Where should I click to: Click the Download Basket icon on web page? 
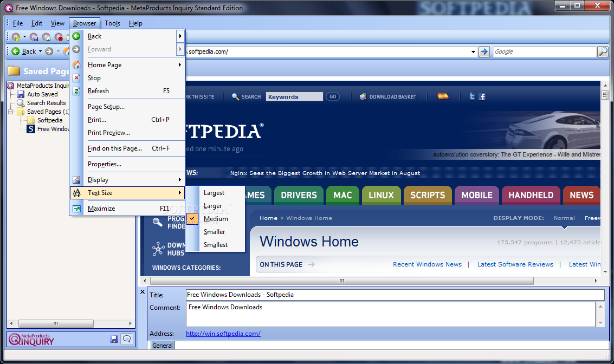[x=363, y=96]
